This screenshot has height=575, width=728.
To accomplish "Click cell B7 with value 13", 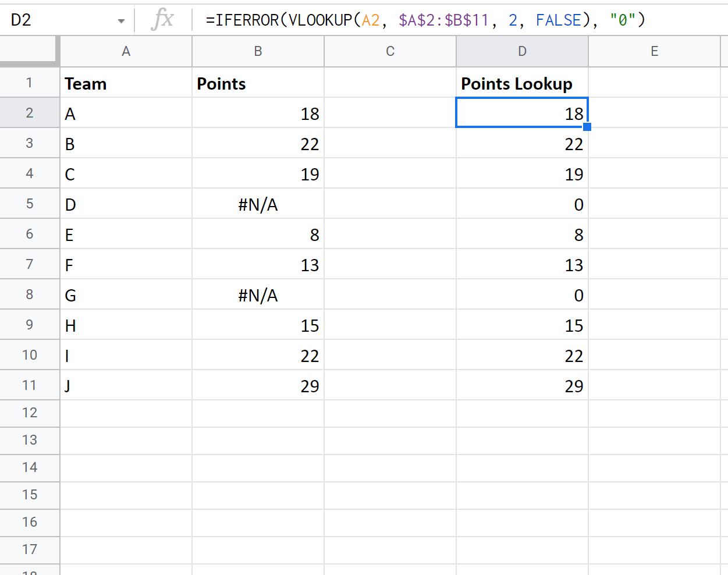I will point(258,264).
